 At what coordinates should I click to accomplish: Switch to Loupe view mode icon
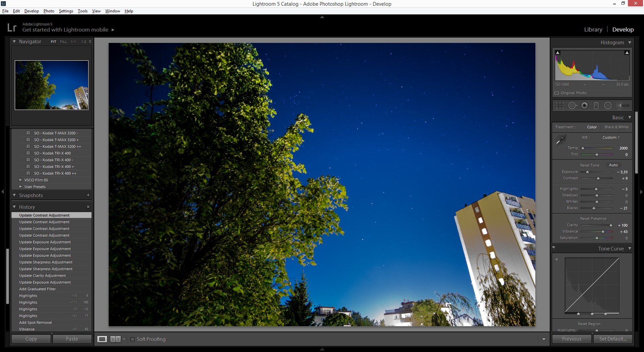tap(102, 339)
